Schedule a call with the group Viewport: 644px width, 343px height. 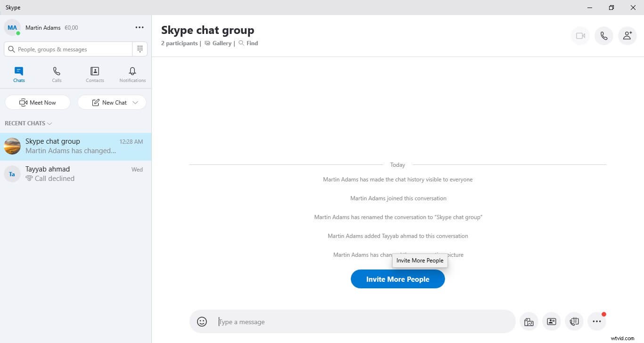[574, 321]
